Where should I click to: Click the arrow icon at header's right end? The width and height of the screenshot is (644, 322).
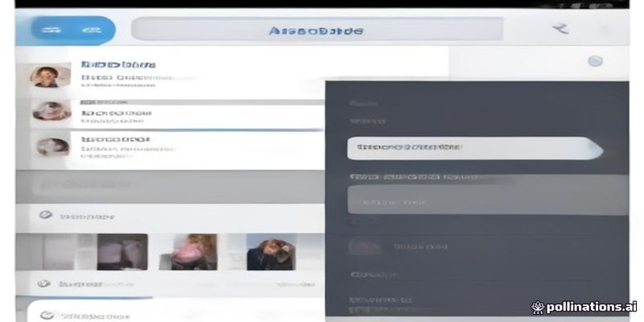coord(560,29)
